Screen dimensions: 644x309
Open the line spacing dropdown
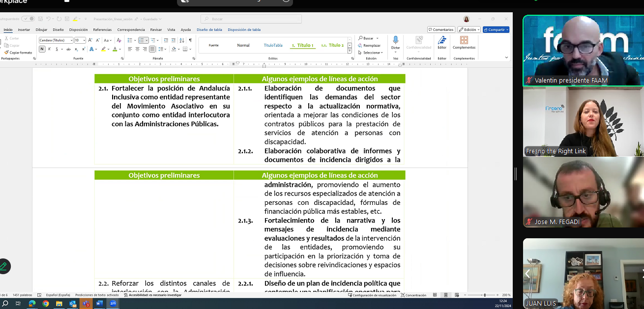click(165, 49)
